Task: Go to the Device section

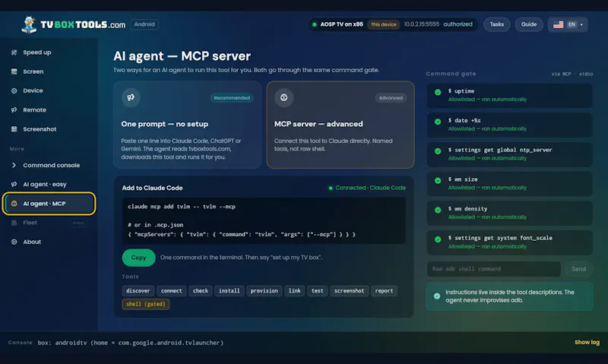Action: (x=49, y=90)
